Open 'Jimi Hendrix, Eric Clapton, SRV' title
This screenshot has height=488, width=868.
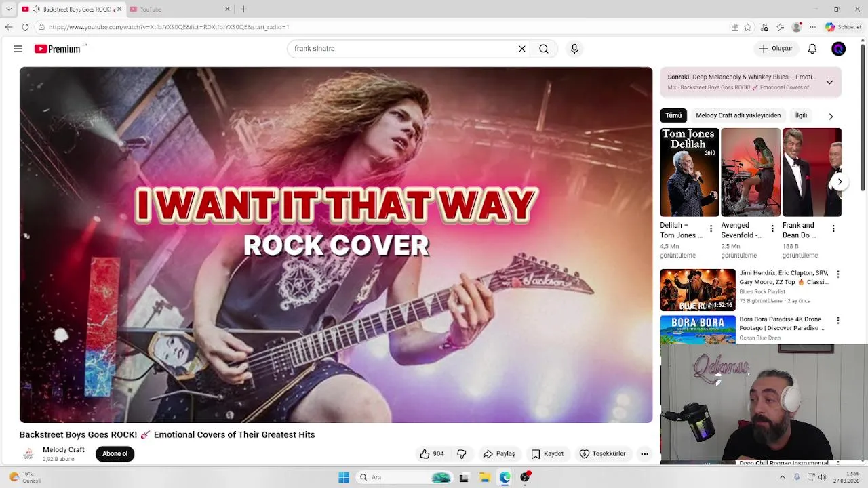click(x=784, y=277)
